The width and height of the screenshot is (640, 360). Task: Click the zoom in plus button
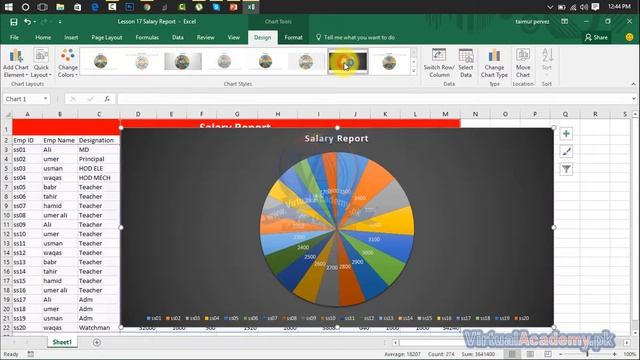(614, 354)
